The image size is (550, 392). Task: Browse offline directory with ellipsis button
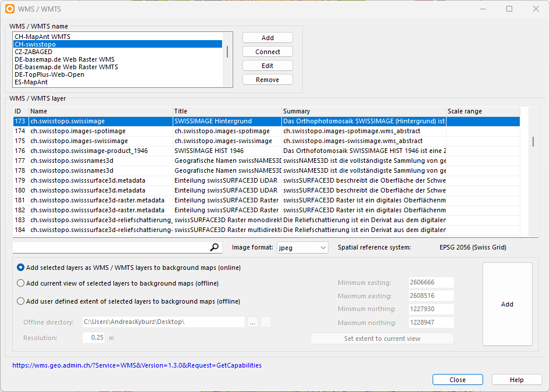click(x=252, y=322)
